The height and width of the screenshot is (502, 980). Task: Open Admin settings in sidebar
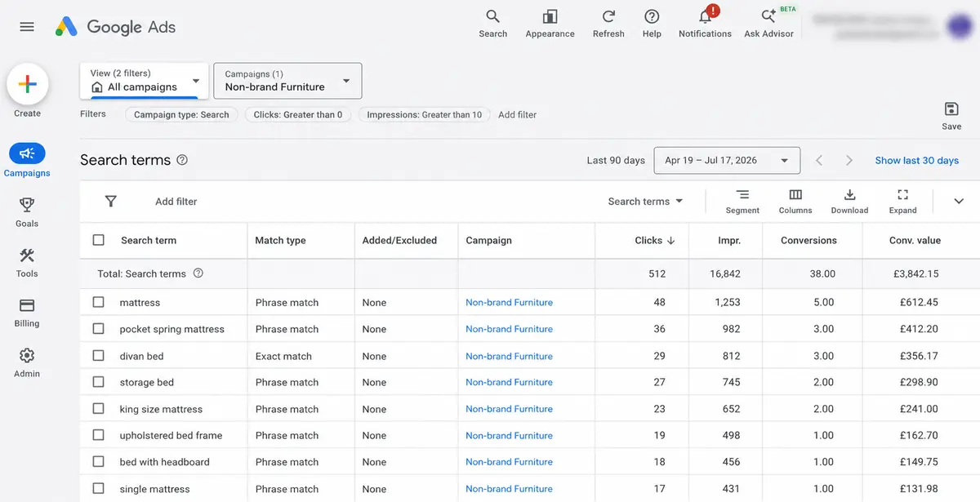point(27,362)
